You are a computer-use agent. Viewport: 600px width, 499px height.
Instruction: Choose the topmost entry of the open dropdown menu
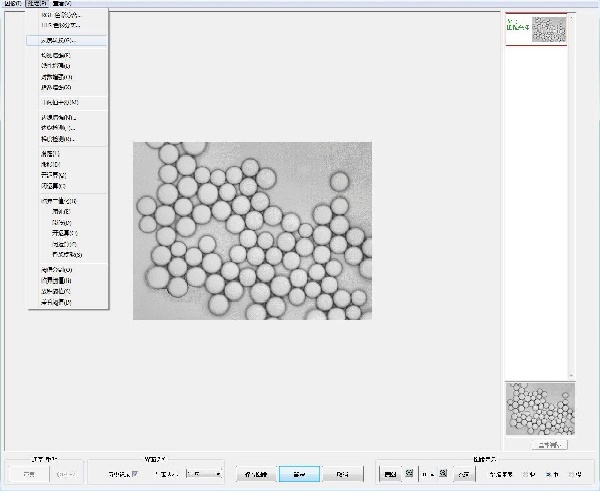point(62,16)
